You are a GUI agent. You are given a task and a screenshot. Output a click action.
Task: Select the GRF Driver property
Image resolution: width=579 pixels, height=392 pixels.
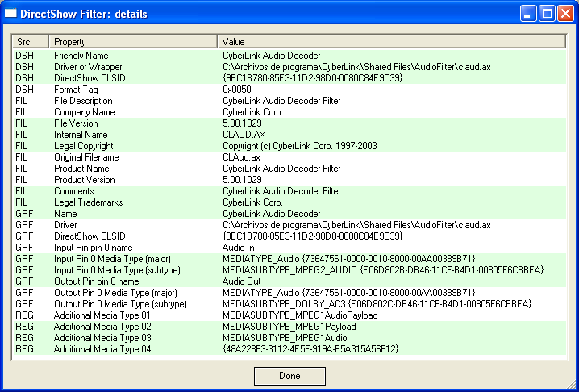65,225
